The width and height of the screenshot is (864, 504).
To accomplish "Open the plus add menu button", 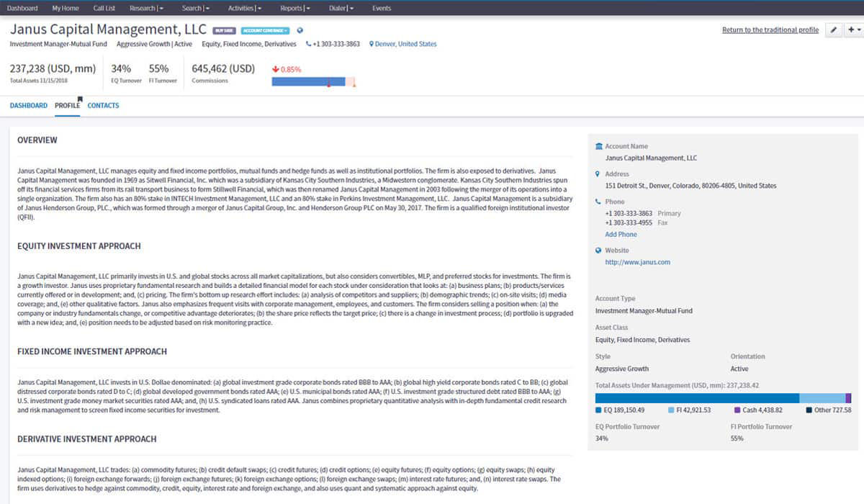I will coord(854,30).
